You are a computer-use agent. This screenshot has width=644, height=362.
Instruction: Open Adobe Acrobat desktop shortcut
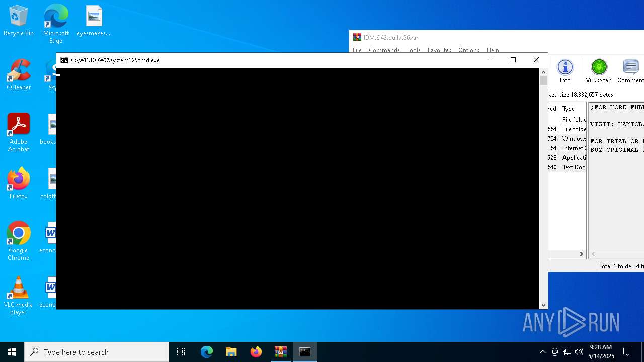tap(19, 133)
